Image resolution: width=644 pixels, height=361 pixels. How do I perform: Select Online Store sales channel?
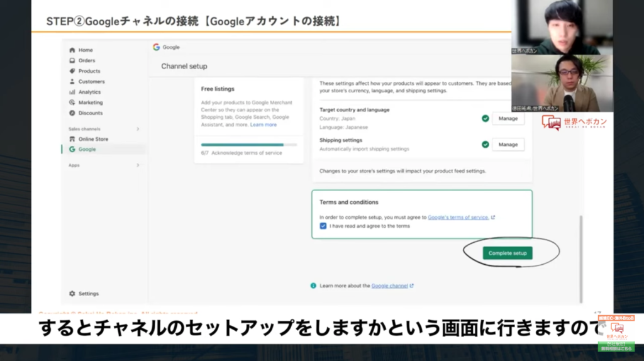click(x=93, y=139)
